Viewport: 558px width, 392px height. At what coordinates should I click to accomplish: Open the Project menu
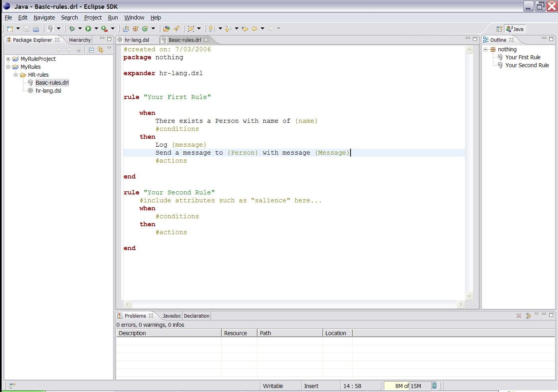click(x=93, y=17)
